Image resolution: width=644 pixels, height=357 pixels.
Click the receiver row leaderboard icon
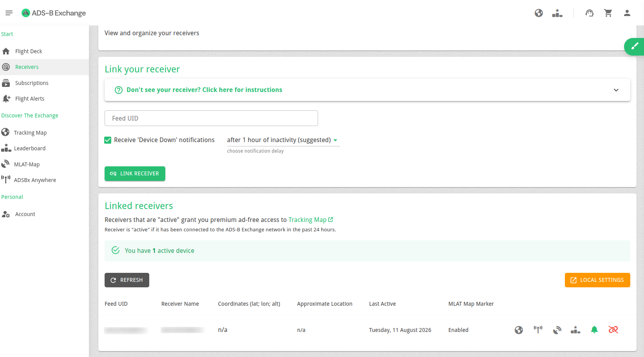coord(575,330)
